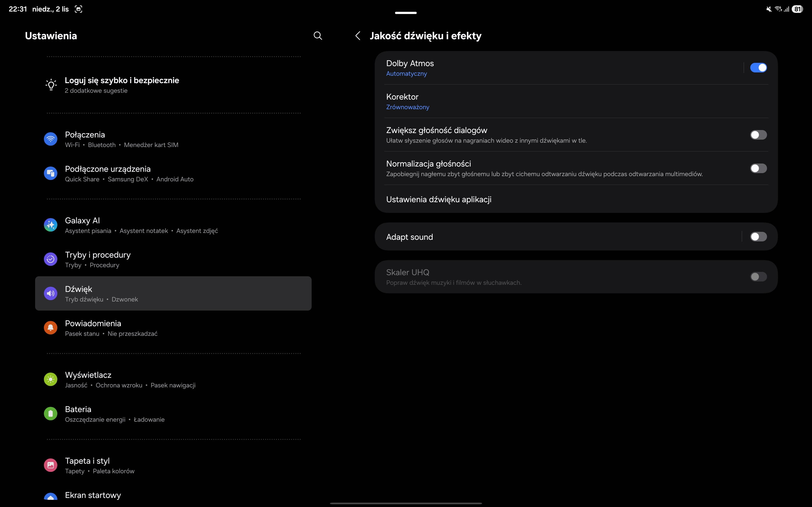Turn off the Dolby Atmos switch
812x507 pixels.
click(x=758, y=68)
